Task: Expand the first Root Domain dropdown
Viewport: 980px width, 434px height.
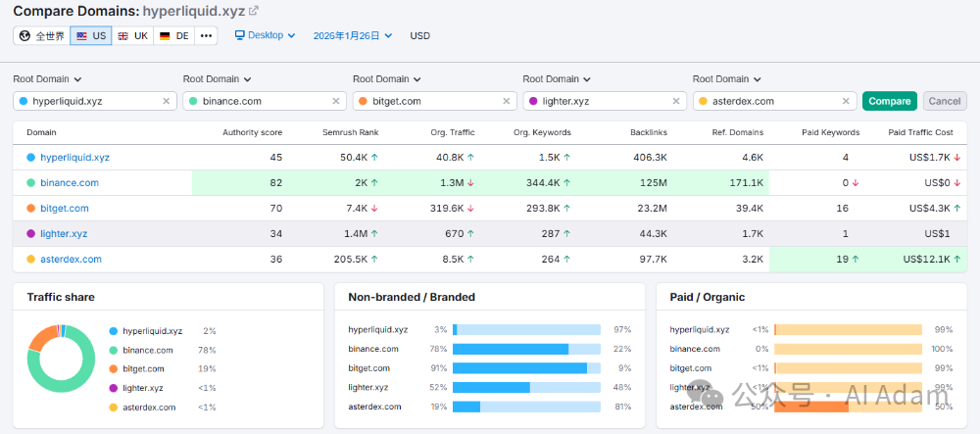Action: click(x=47, y=79)
